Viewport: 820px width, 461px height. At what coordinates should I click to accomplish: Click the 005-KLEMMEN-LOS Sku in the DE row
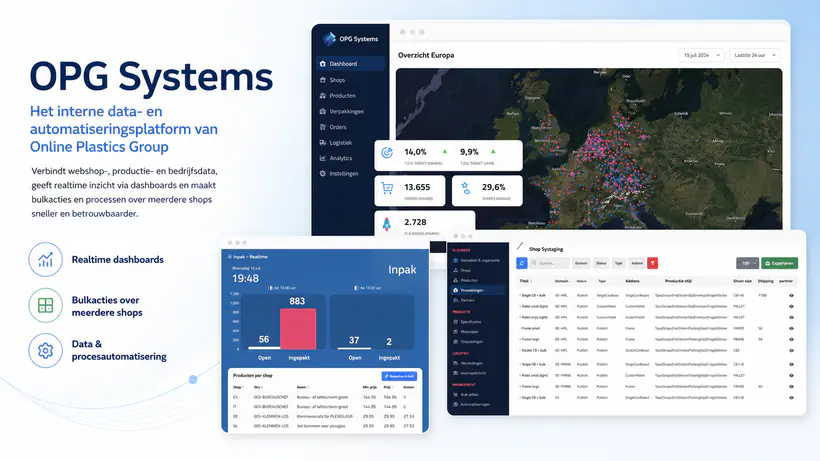pyautogui.click(x=271, y=417)
